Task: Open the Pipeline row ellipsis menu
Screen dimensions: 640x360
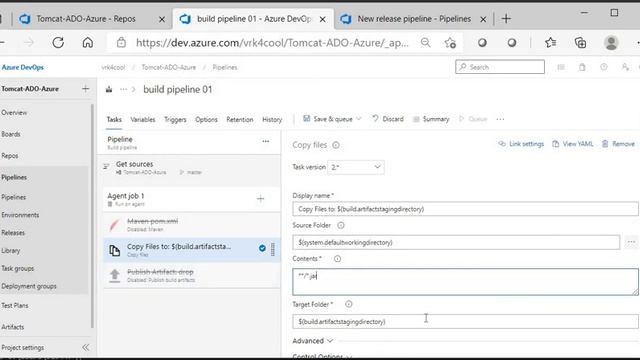Action: (x=266, y=141)
